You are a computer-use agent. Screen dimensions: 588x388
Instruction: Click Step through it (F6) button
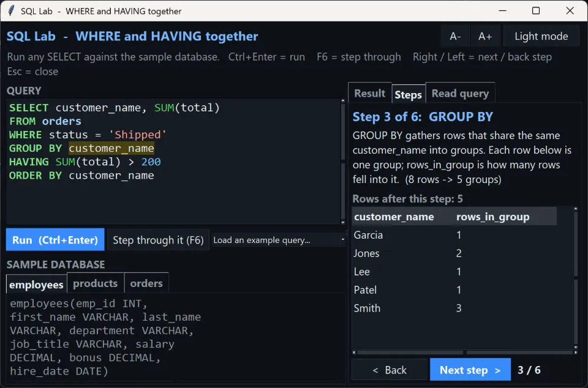(x=158, y=240)
